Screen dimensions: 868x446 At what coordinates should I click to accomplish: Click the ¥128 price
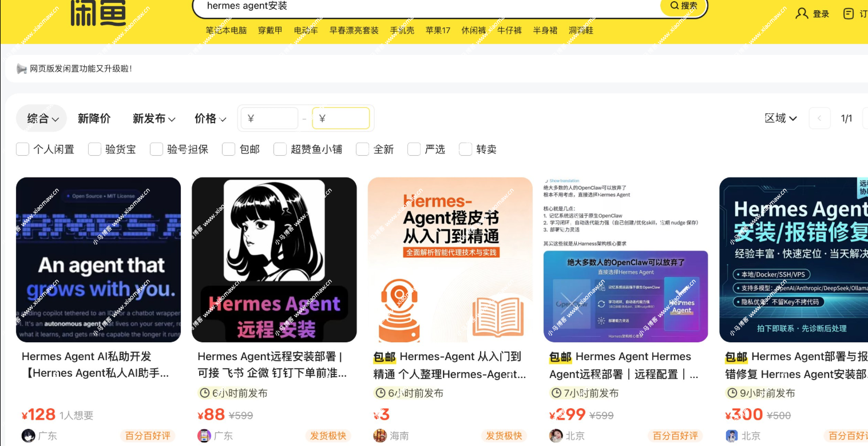click(x=38, y=415)
